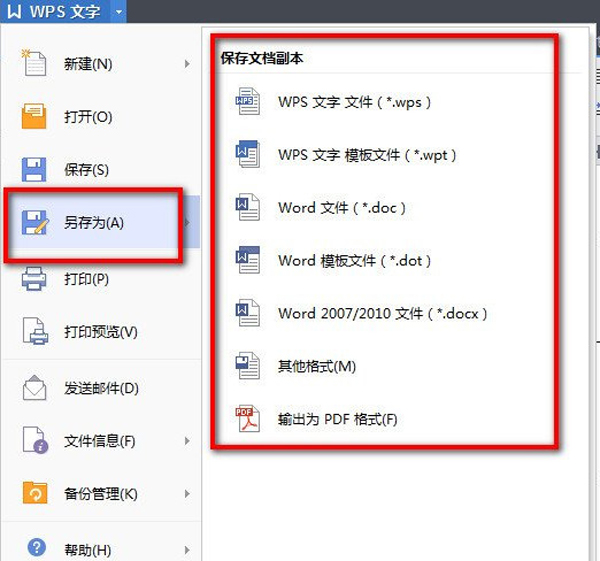Click the Send Mail envelope icon
600x561 pixels.
pos(34,388)
